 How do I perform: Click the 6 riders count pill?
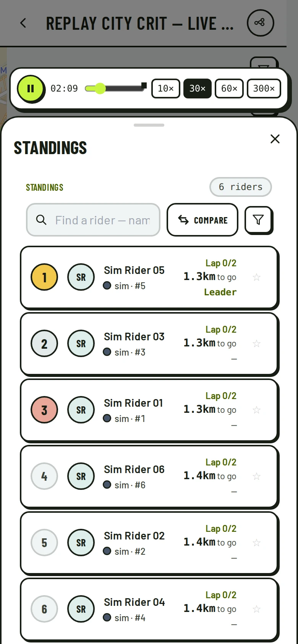pyautogui.click(x=241, y=187)
